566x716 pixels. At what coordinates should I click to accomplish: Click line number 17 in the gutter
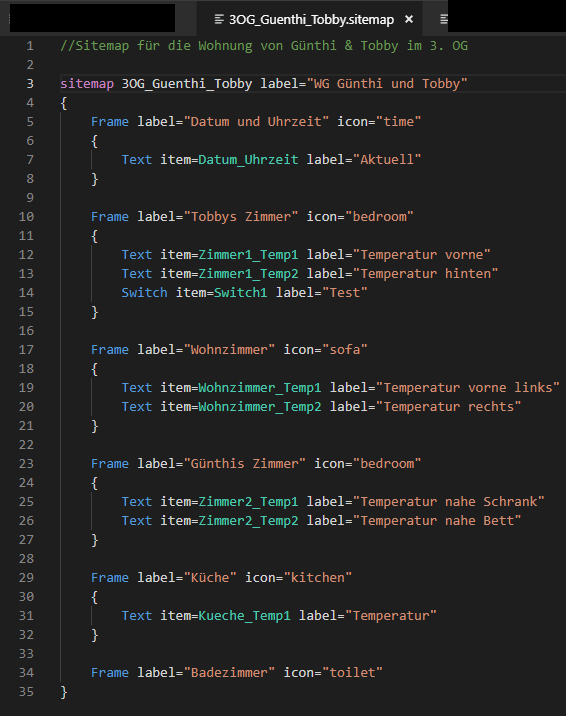point(26,350)
